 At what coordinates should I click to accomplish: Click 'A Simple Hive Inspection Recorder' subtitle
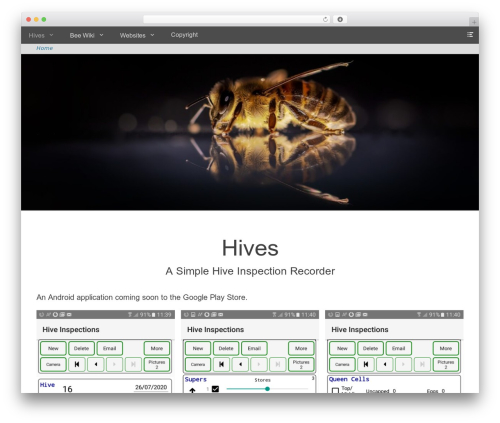[250, 271]
